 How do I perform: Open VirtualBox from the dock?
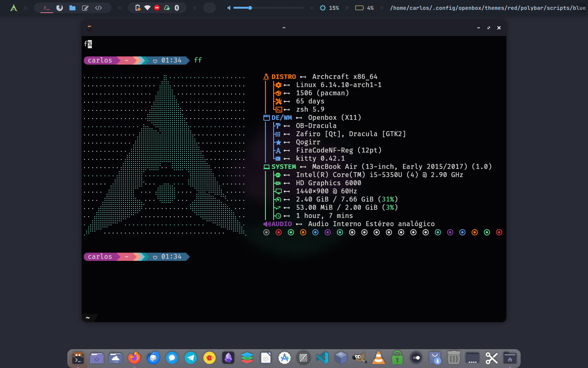coord(341,358)
